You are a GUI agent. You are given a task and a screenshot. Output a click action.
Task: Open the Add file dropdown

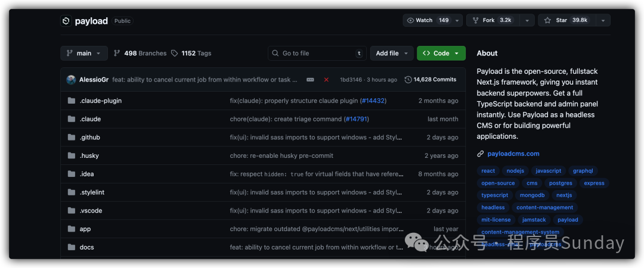point(391,53)
